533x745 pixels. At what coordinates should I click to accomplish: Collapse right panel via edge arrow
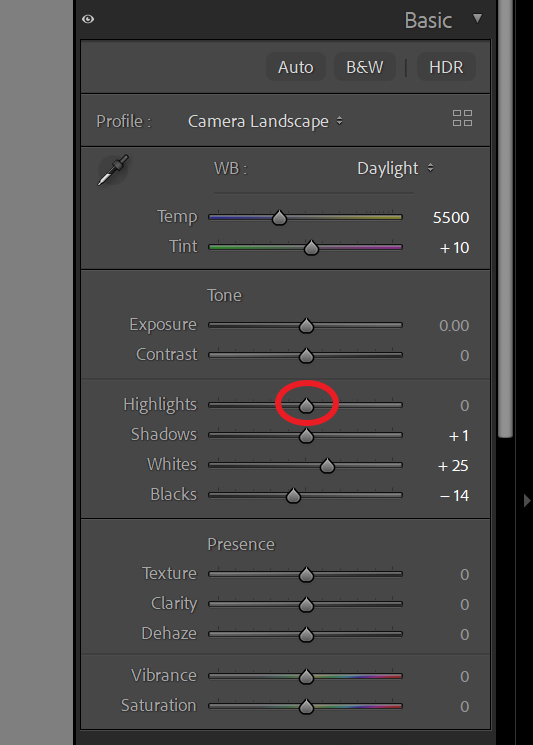point(526,500)
